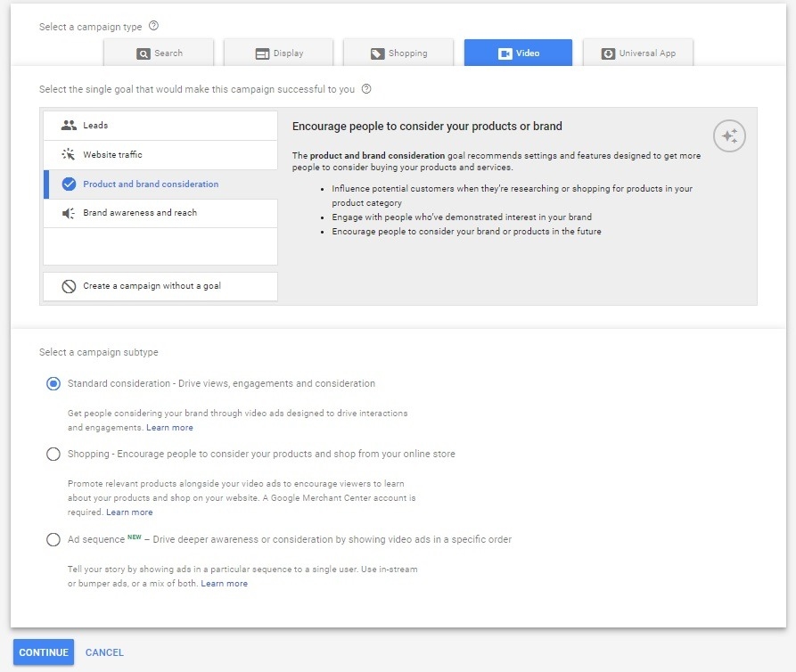
Task: Open Learn more under Standard consideration
Action: click(169, 427)
